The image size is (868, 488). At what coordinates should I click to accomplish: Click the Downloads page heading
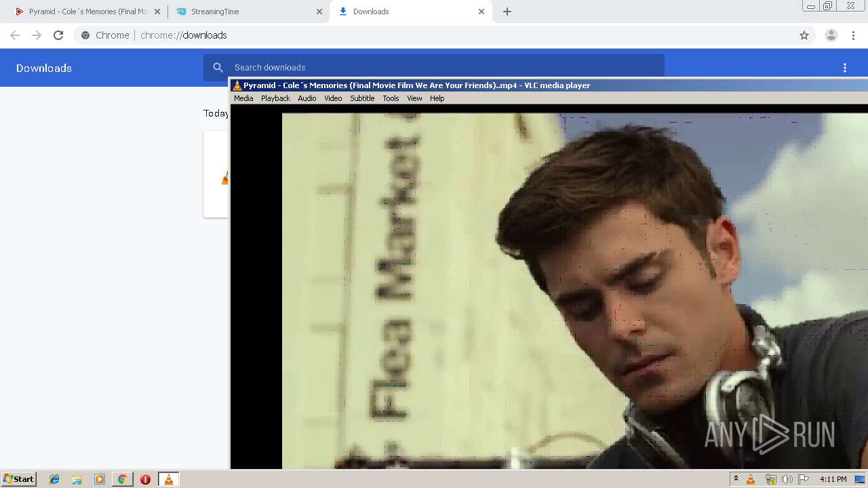[x=44, y=68]
